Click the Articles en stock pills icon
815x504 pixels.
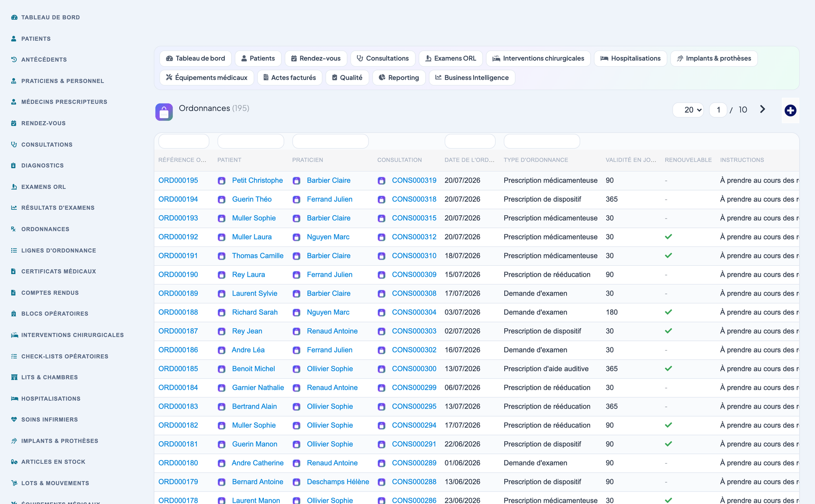click(x=14, y=462)
